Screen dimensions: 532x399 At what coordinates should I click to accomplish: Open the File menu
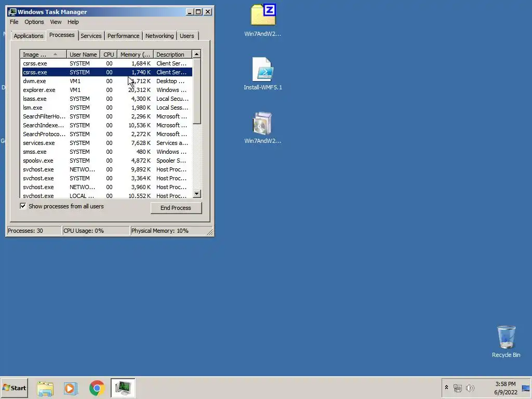(x=14, y=22)
